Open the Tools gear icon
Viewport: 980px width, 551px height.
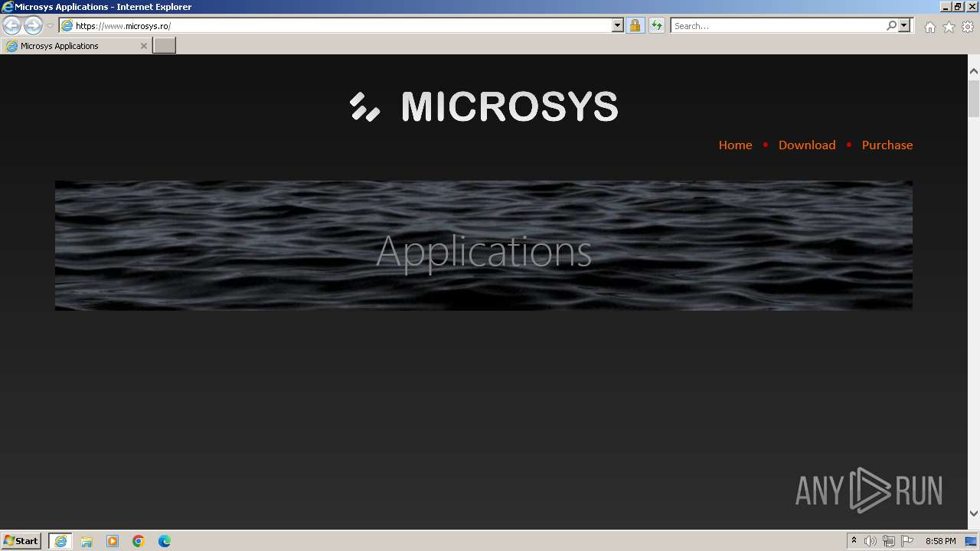(968, 27)
